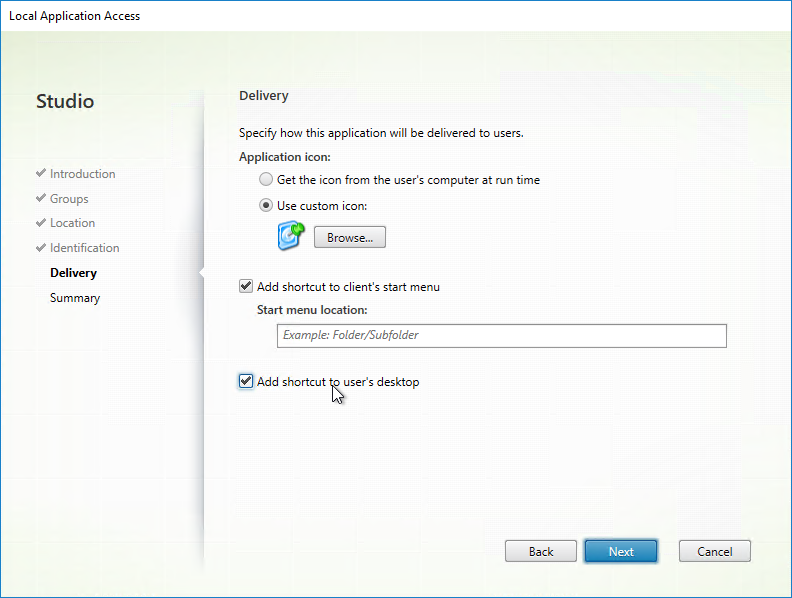Open the Identification wizard step
792x598 pixels.
point(84,247)
